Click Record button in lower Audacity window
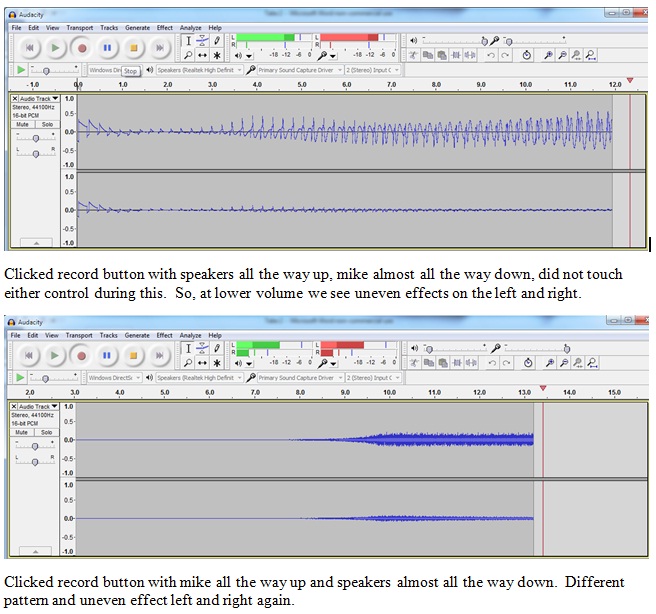This screenshot has width=656, height=614. tap(81, 356)
